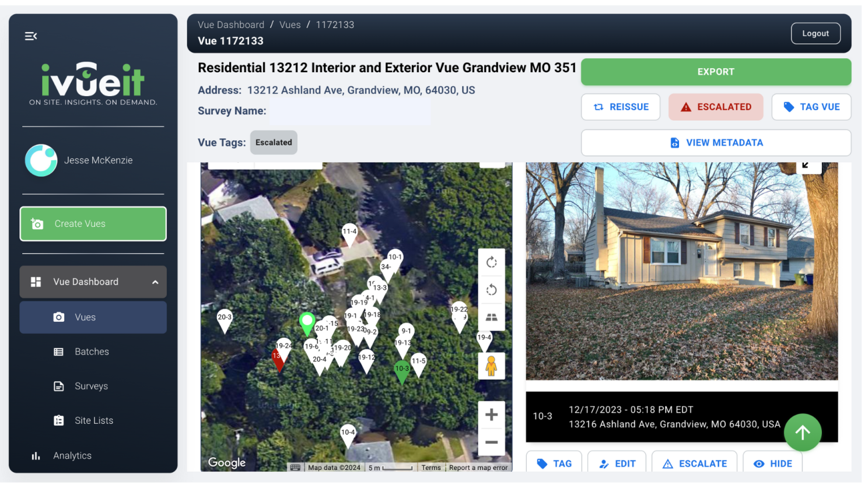Hide the current photo
This screenshot has width=868, height=488.
pyautogui.click(x=773, y=464)
